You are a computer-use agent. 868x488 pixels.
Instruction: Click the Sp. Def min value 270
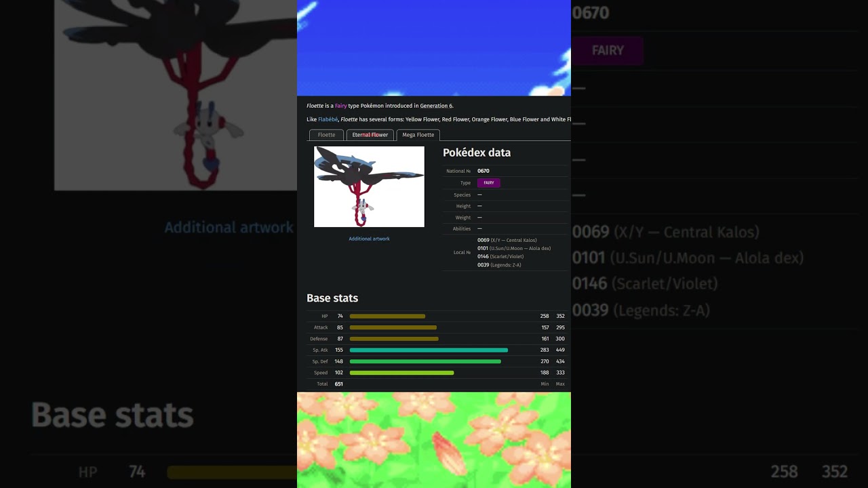tap(545, 362)
